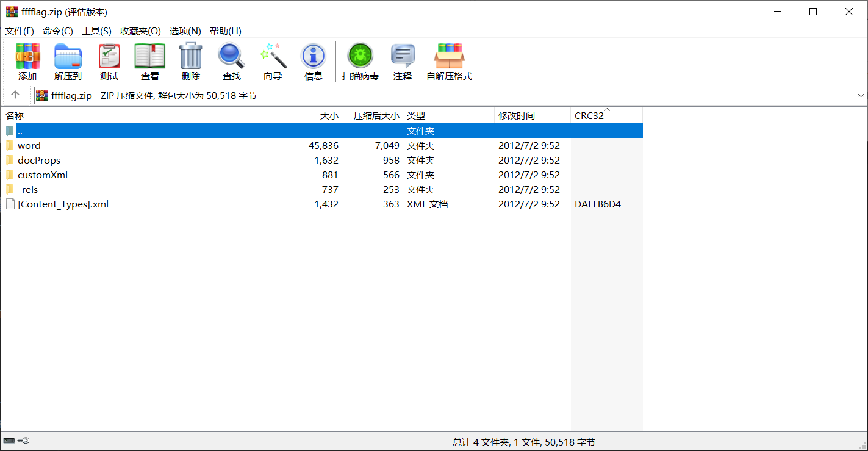Click packed size value 7,049

pos(387,145)
